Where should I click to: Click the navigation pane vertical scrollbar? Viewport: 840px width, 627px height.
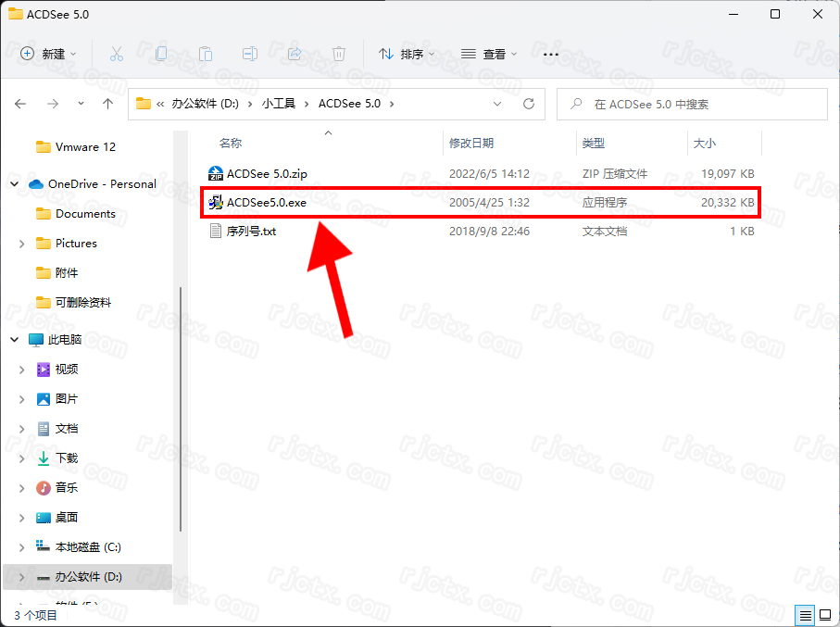(181, 408)
